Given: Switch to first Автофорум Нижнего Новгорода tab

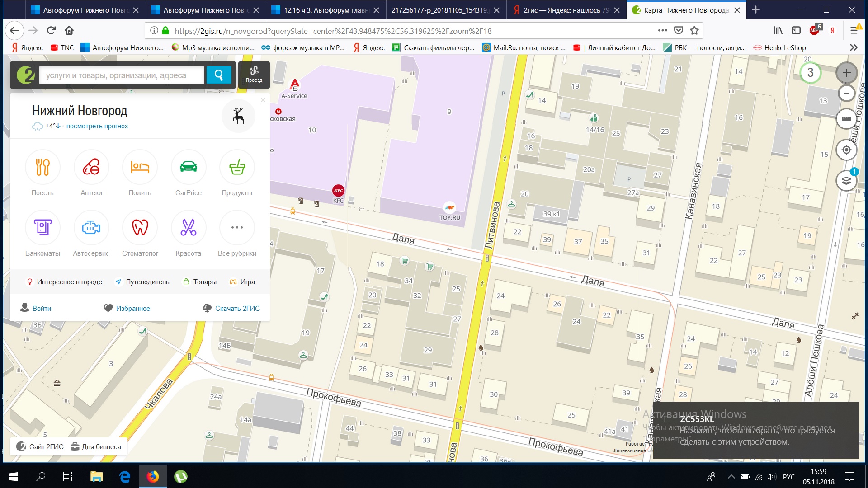Looking at the screenshot, I should 85,10.
